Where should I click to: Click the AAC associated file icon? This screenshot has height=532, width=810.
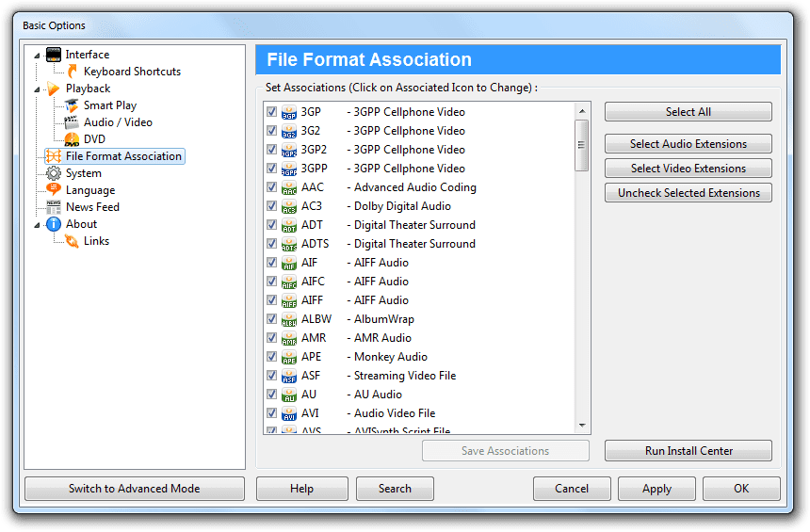coord(289,188)
